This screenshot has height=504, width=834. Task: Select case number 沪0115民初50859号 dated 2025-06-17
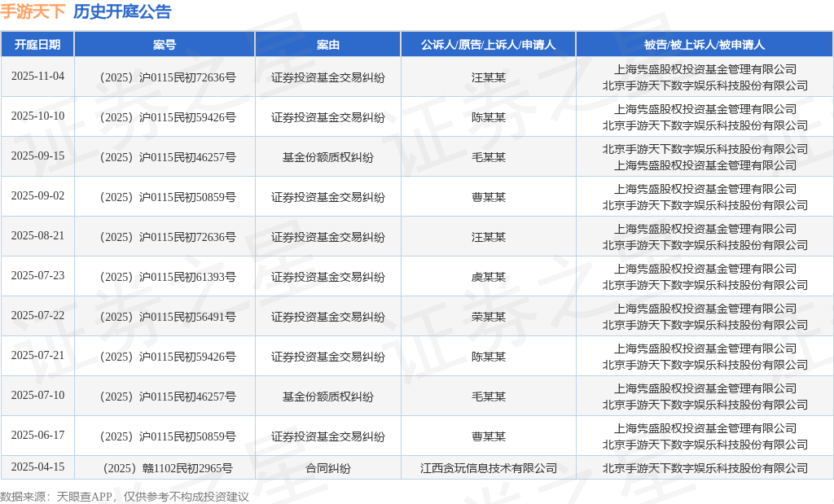click(168, 436)
